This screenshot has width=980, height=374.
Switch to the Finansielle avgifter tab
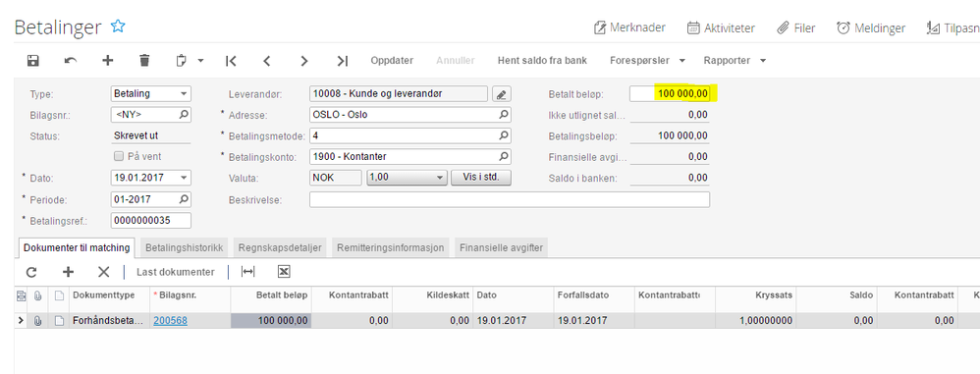tap(502, 248)
